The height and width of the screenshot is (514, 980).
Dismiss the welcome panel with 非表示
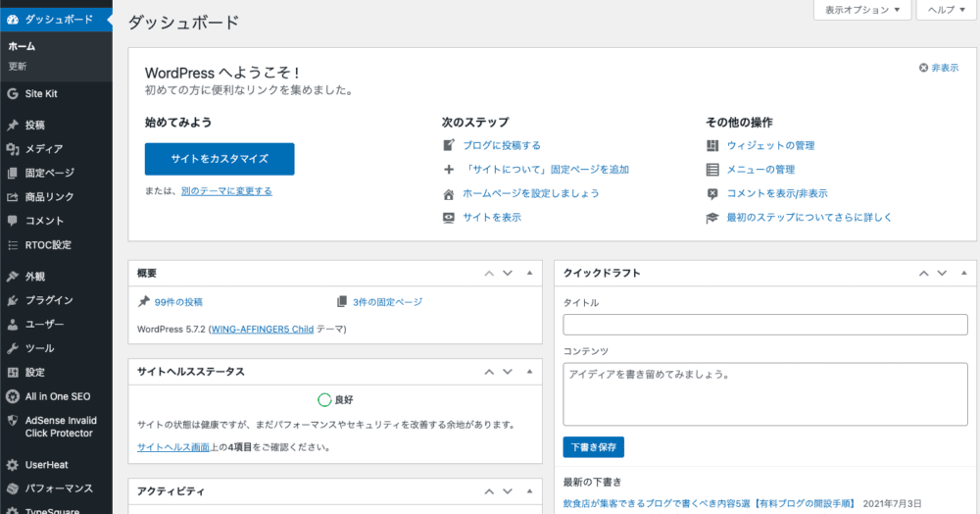939,68
